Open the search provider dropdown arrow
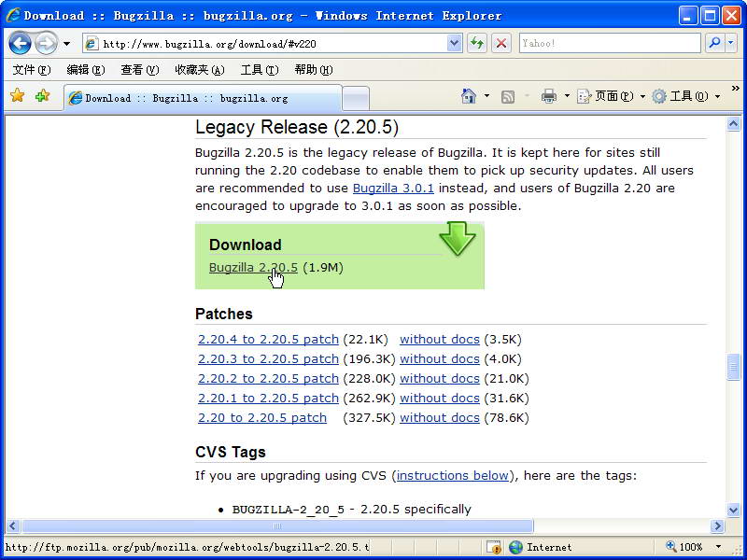Image resolution: width=747 pixels, height=560 pixels. tap(731, 43)
